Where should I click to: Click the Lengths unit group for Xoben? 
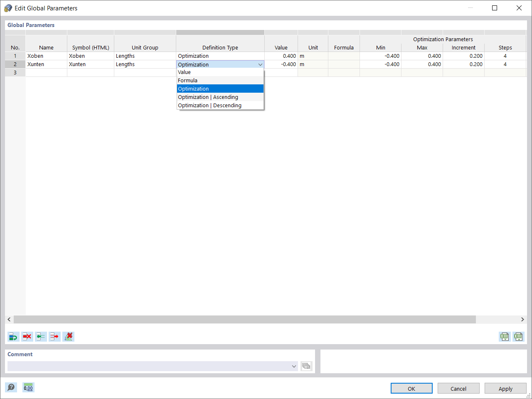pyautogui.click(x=145, y=56)
